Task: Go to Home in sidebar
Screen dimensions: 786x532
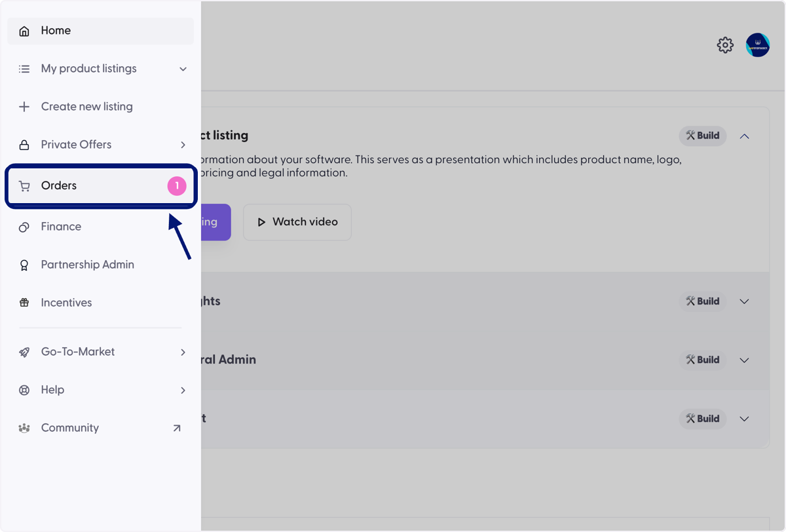Action: pyautogui.click(x=100, y=31)
